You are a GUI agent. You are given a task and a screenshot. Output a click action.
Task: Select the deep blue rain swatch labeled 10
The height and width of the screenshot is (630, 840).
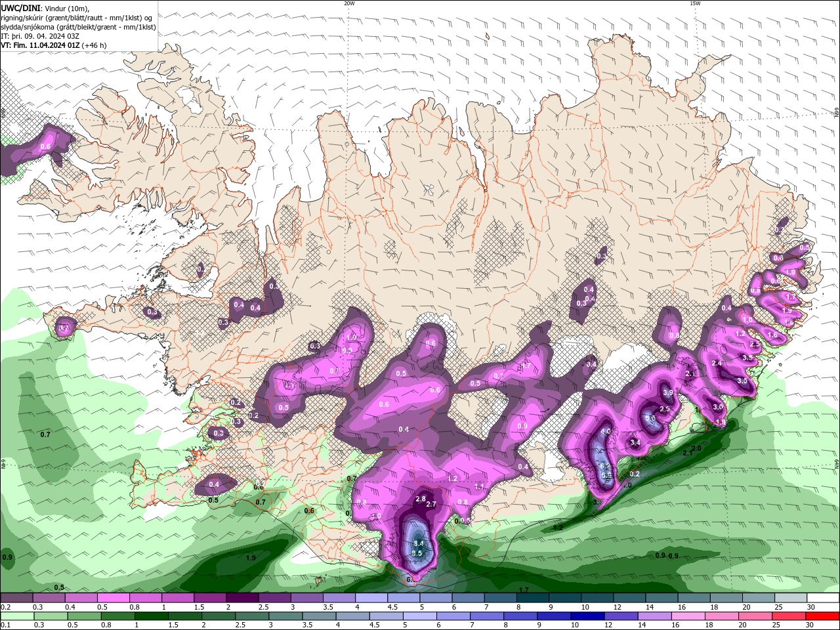point(588,616)
